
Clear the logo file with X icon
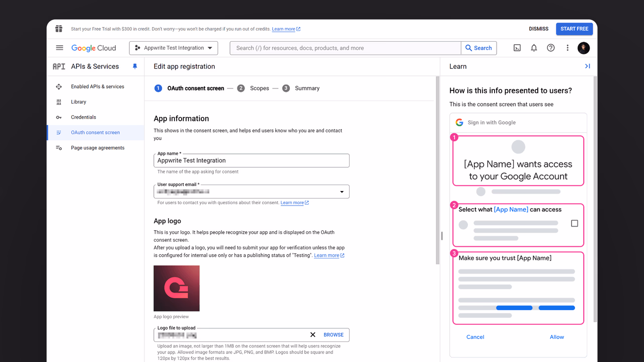312,335
